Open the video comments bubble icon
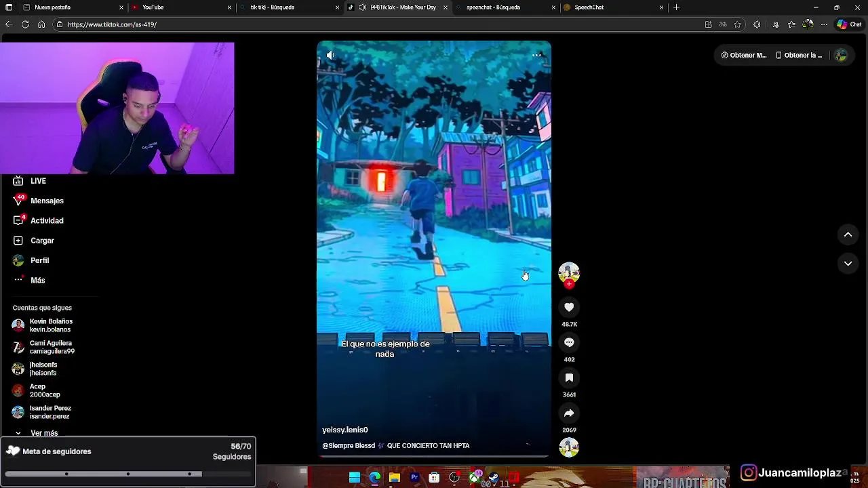Viewport: 868px width, 488px height. [x=569, y=343]
